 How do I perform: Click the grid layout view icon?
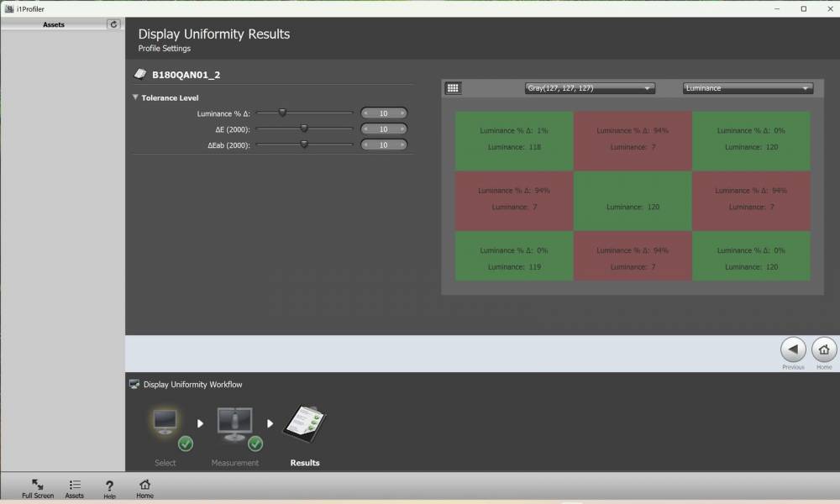[453, 88]
